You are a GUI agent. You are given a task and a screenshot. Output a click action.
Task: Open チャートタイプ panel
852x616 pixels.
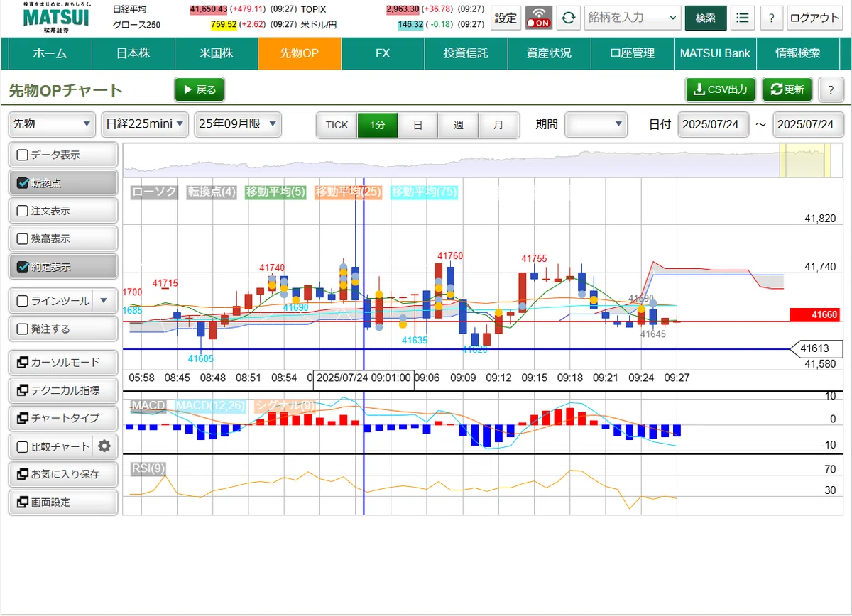63,418
